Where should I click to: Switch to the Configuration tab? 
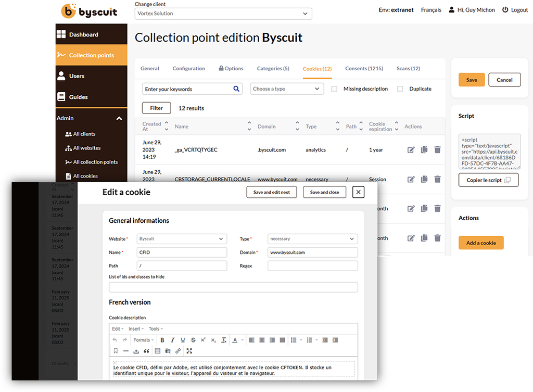188,68
